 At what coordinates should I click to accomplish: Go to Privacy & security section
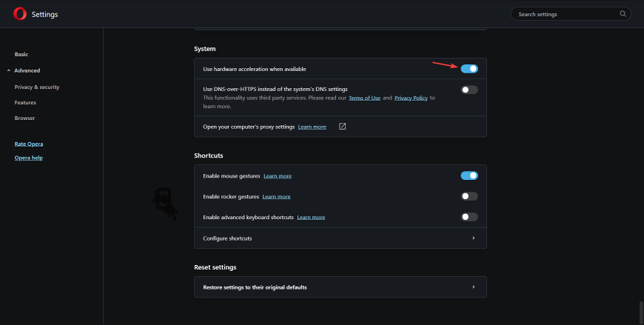pos(37,87)
